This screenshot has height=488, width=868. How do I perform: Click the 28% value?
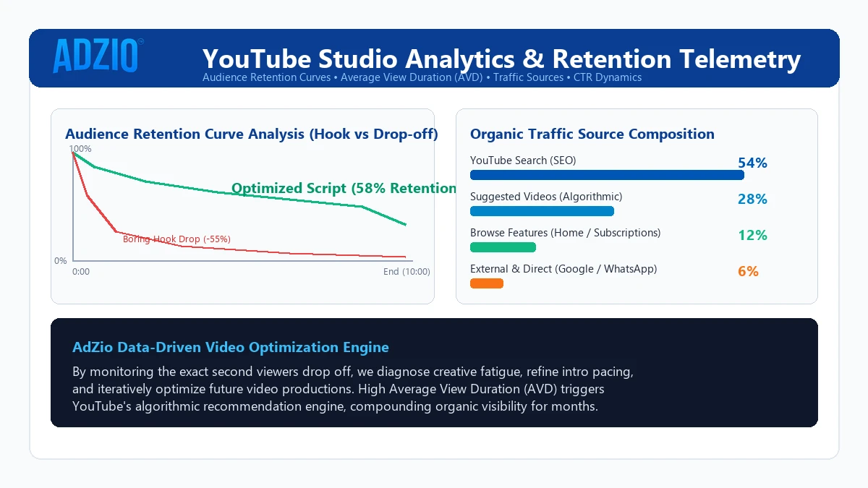tap(752, 200)
